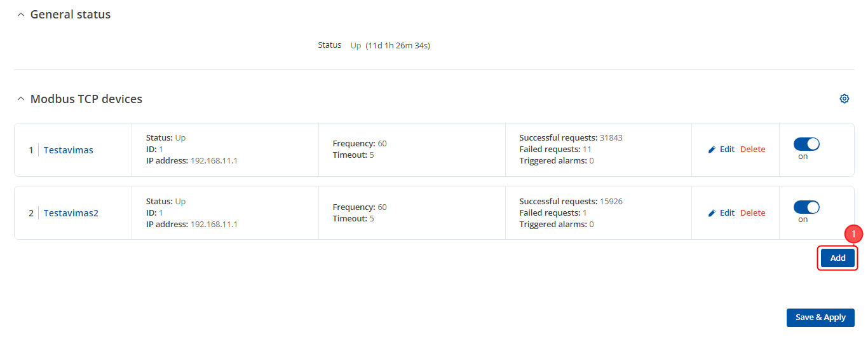
Task: Open the Testavimas device name link
Action: [68, 150]
